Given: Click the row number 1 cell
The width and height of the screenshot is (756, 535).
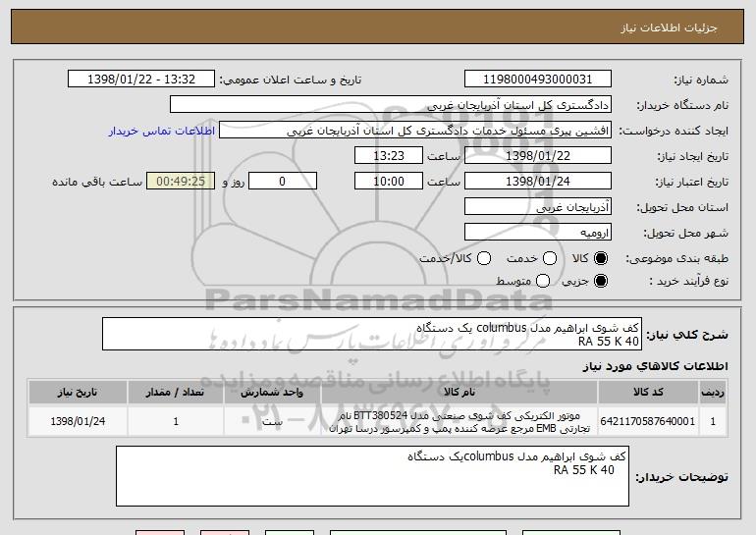Looking at the screenshot, I should point(713,421).
